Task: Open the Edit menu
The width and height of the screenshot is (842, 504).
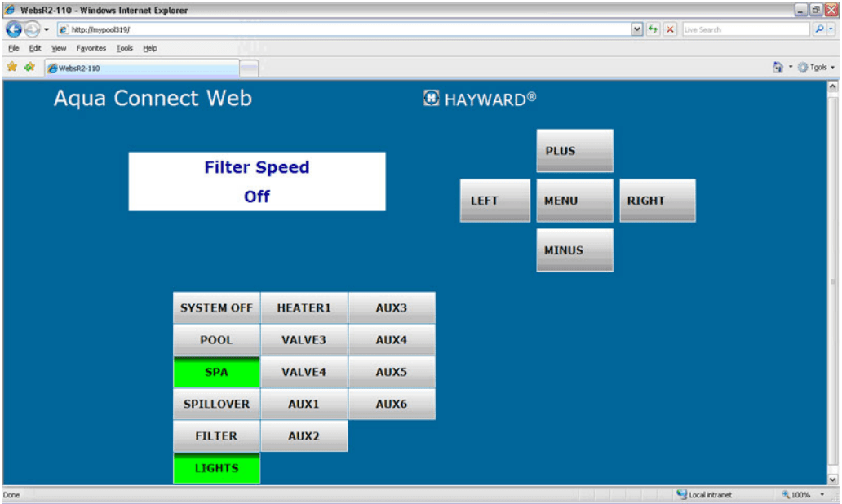Action: [x=35, y=48]
